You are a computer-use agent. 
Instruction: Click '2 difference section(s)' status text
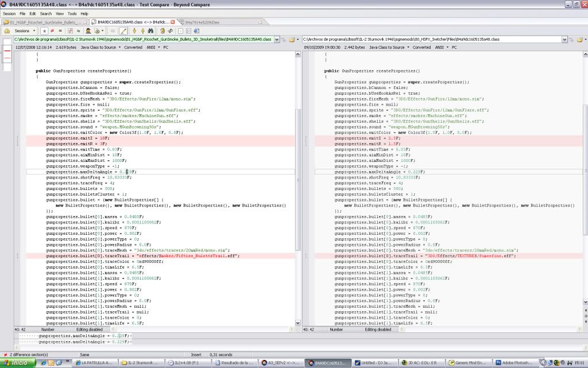(x=29, y=355)
